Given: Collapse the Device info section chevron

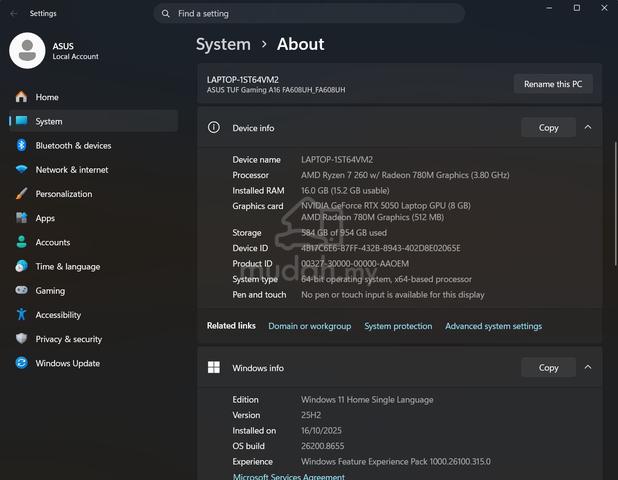Looking at the screenshot, I should click(588, 127).
